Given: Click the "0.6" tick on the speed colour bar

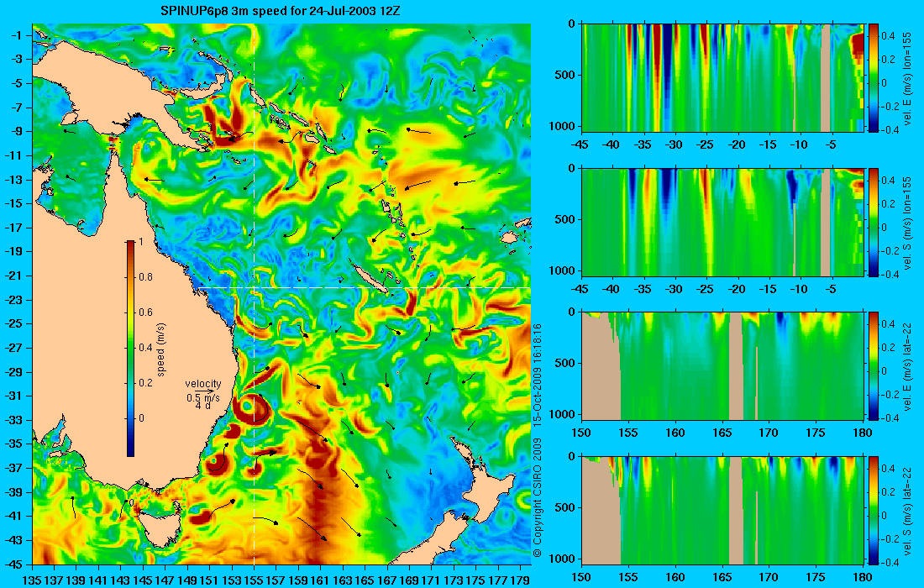Looking at the screenshot, I should click(145, 312).
